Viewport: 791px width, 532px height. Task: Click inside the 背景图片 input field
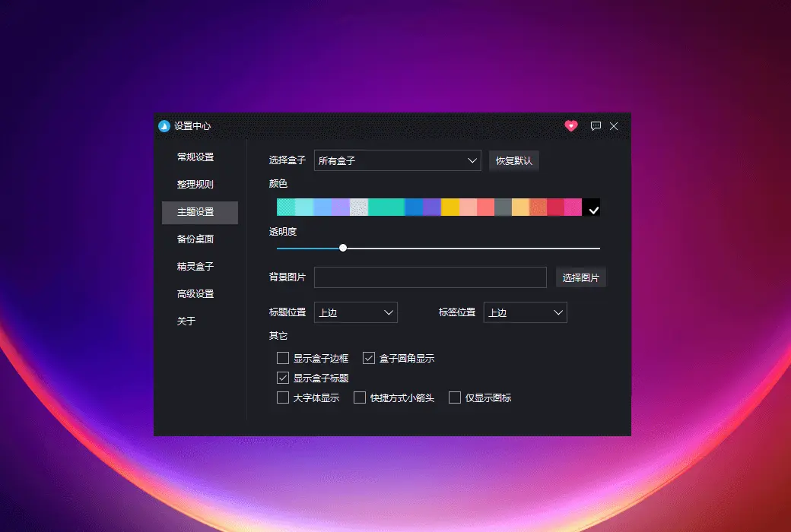click(430, 277)
